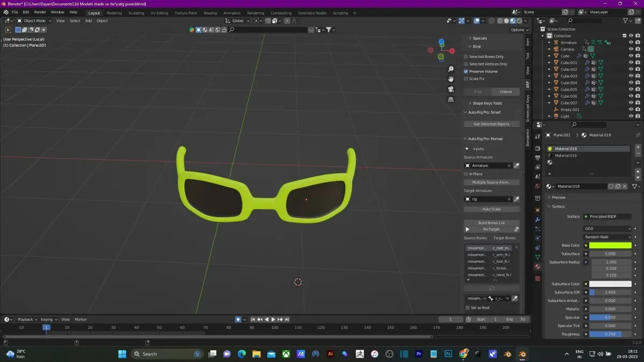Enable Scale Fix checkbox
This screenshot has width=644, height=362.
click(466, 79)
